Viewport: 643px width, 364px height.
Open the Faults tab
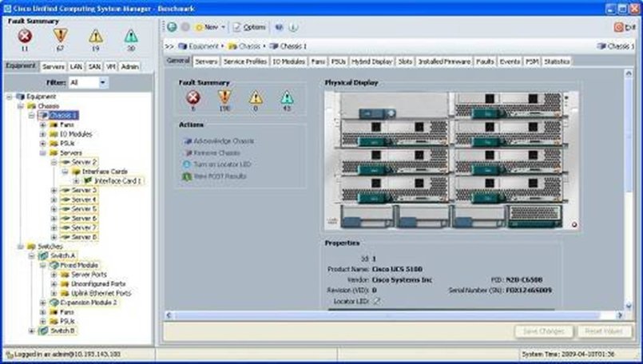click(485, 61)
